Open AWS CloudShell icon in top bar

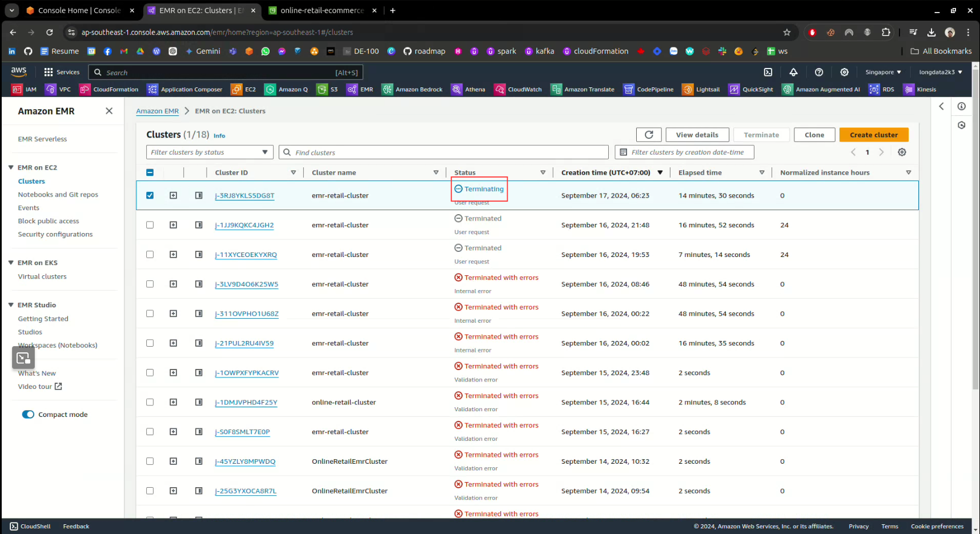point(768,73)
